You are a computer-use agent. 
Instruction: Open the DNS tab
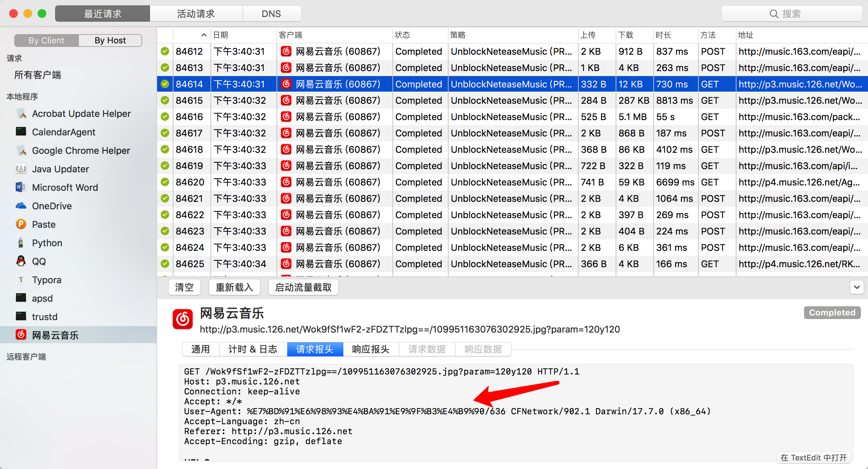(x=271, y=14)
